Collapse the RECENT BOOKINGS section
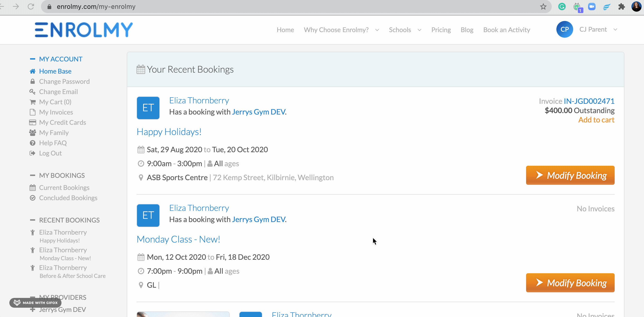This screenshot has width=644, height=317. [32, 220]
